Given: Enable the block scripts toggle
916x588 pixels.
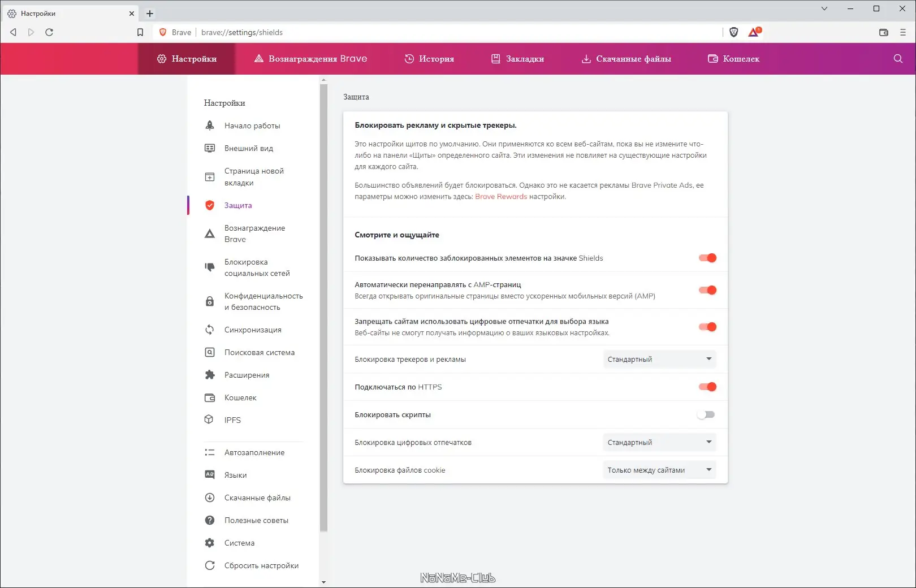Looking at the screenshot, I should [x=706, y=414].
